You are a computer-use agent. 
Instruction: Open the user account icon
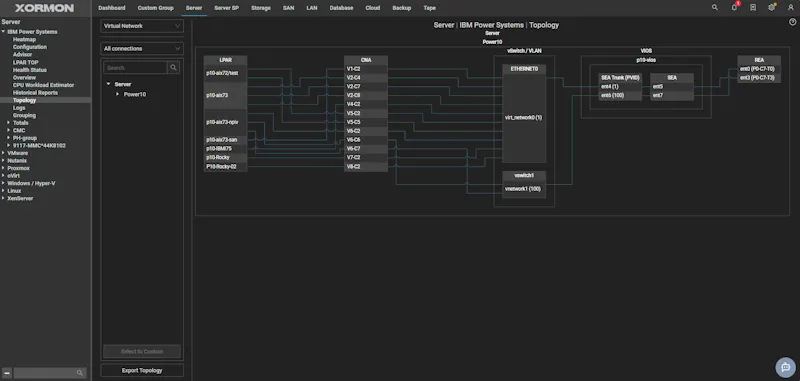point(790,8)
